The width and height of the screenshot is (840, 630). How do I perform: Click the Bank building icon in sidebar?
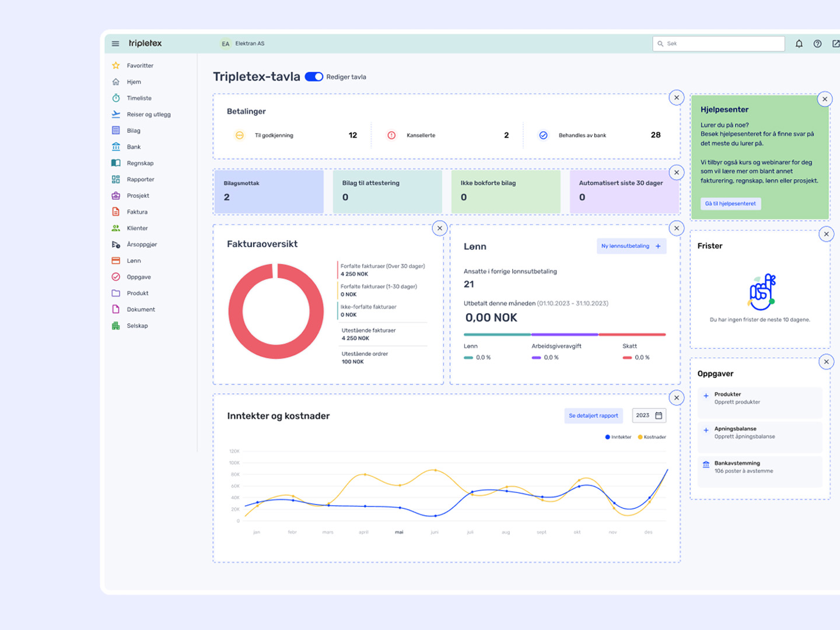[x=116, y=147]
